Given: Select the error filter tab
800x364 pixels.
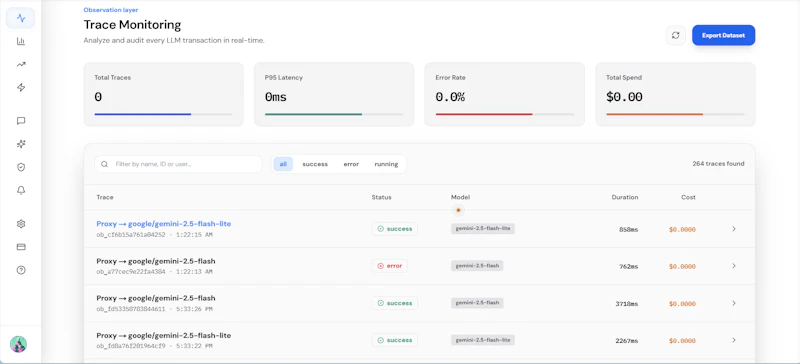Looking at the screenshot, I should click(351, 164).
